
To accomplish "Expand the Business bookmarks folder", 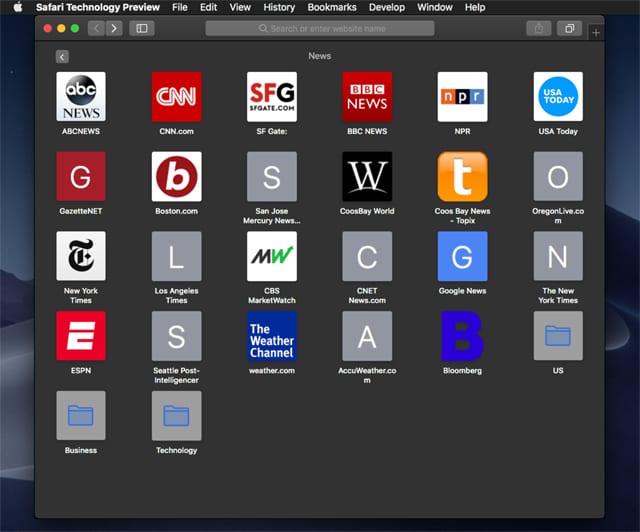I will (x=80, y=415).
